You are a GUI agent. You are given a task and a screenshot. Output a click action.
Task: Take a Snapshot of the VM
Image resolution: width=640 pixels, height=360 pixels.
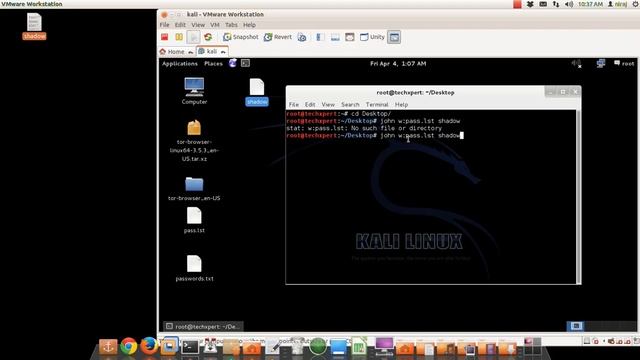click(240, 37)
